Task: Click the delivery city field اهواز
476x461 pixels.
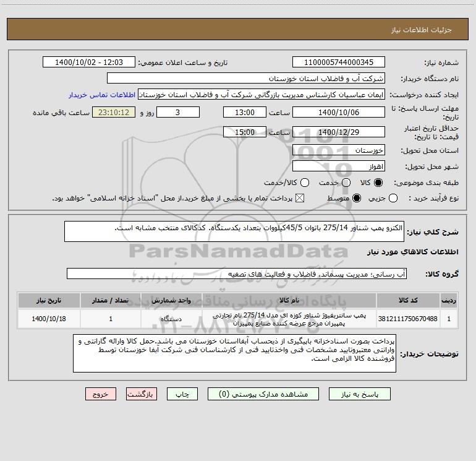Action: click(339, 166)
